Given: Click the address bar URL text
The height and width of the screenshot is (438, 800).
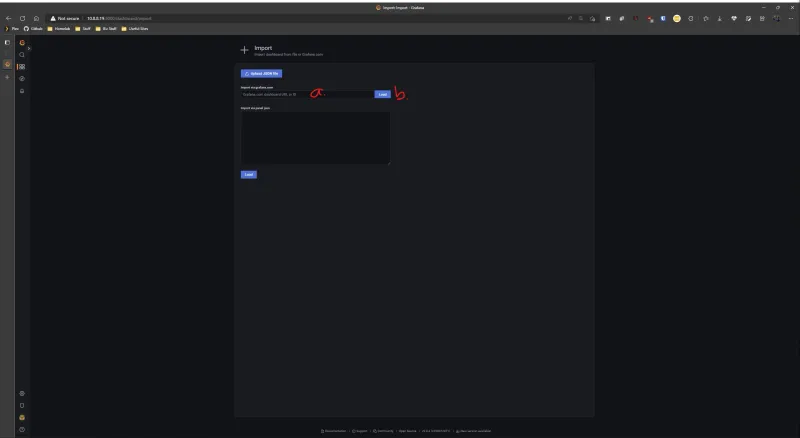Looking at the screenshot, I should click(x=119, y=18).
